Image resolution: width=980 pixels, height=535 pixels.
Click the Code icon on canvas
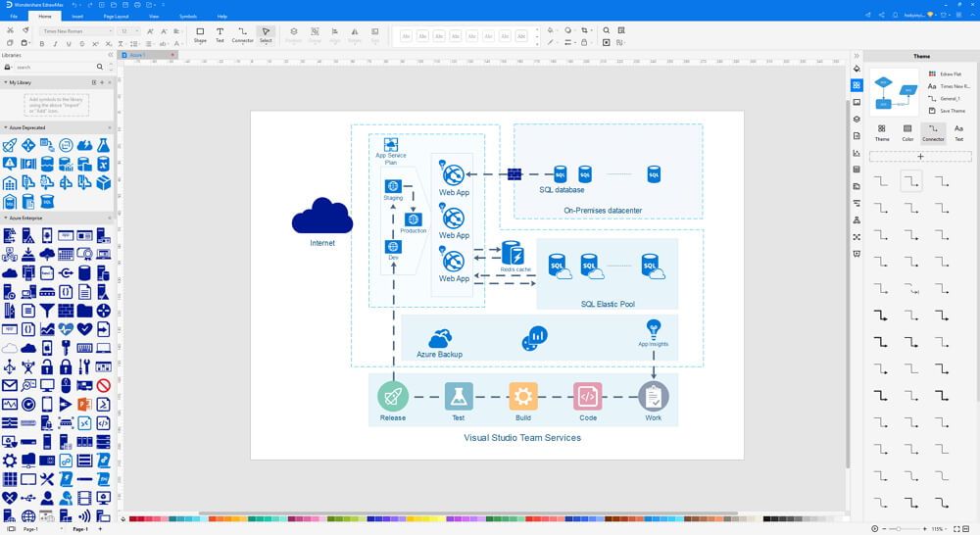[x=587, y=396]
